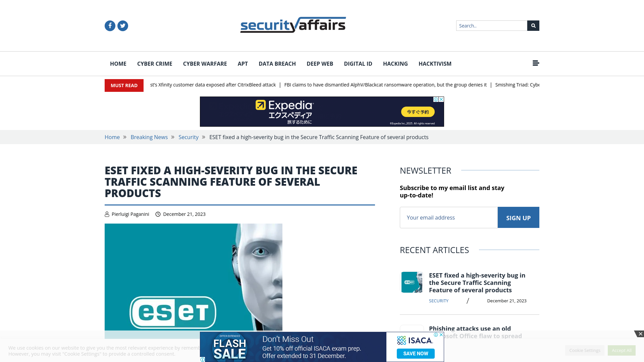
Task: Open the CYBER CRIME menu item
Action: (154, 64)
